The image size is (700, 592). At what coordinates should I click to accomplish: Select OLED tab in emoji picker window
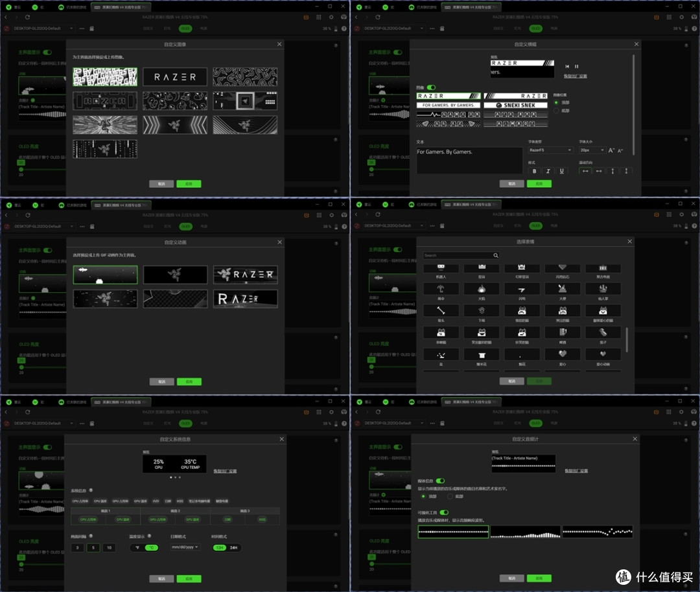[x=536, y=226]
